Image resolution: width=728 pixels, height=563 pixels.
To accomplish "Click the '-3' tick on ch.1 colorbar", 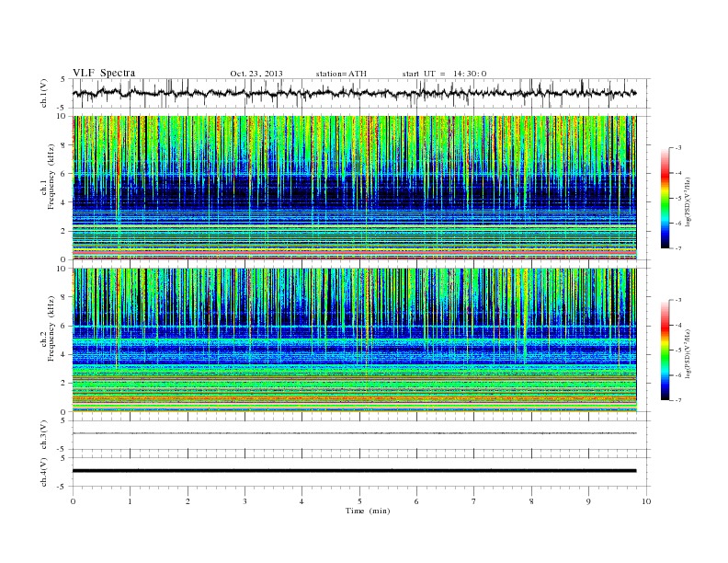I will click(x=678, y=148).
